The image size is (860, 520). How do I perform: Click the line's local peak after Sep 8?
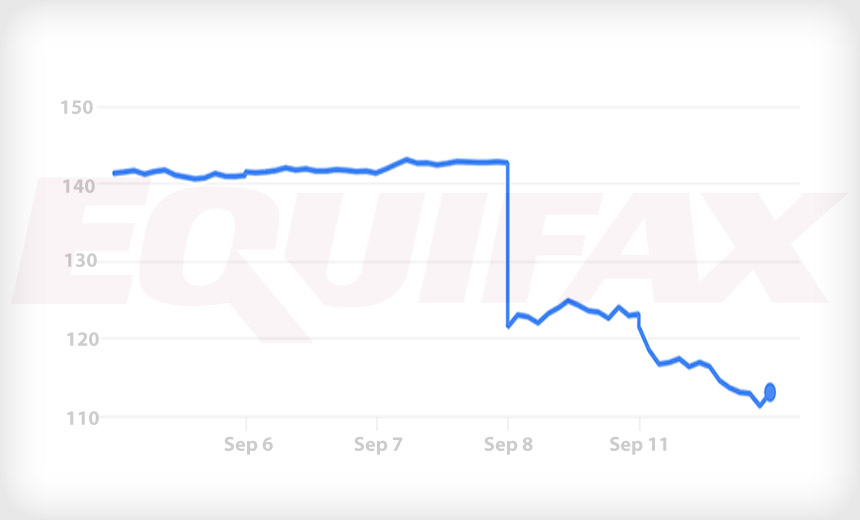[568, 300]
